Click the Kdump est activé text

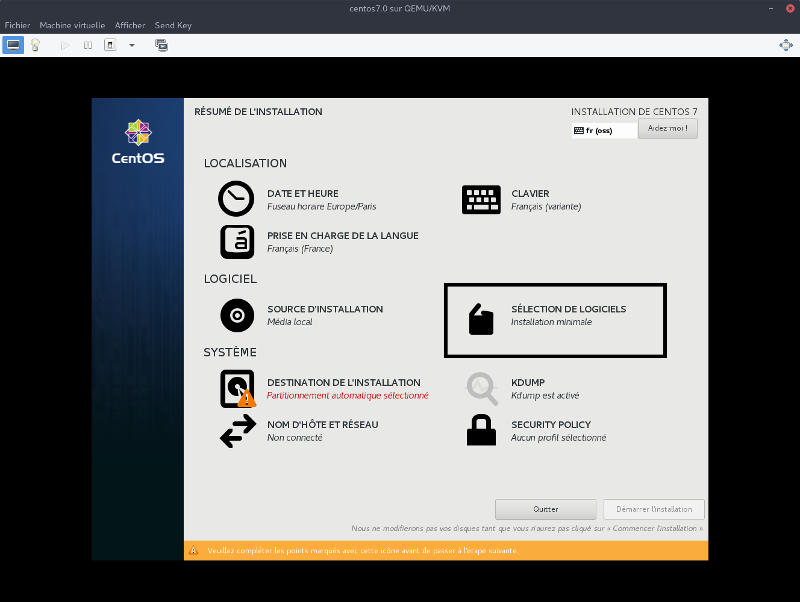pos(545,395)
